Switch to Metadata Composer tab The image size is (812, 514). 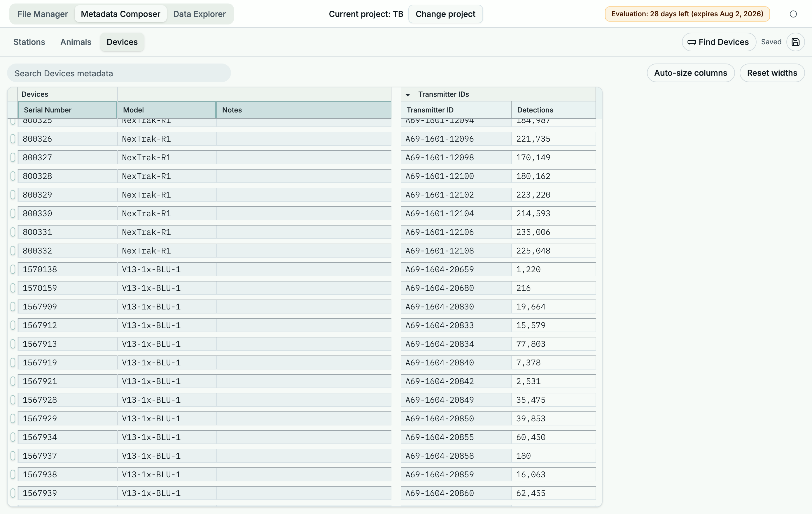click(x=120, y=14)
